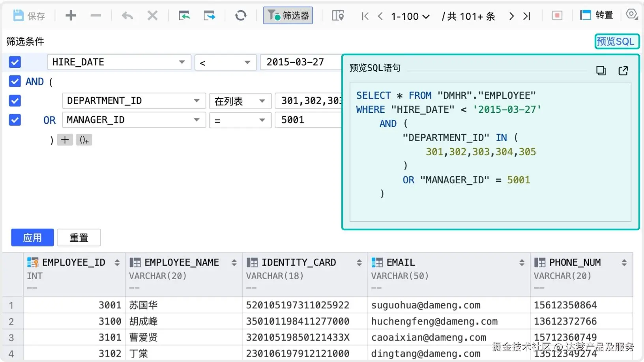Click the phone cell 15612350864

click(582, 305)
